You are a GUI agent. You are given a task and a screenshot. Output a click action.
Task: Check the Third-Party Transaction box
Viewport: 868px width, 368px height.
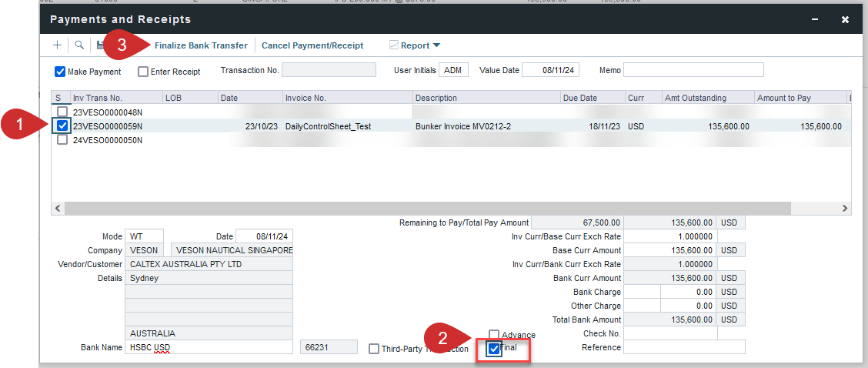coord(374,349)
